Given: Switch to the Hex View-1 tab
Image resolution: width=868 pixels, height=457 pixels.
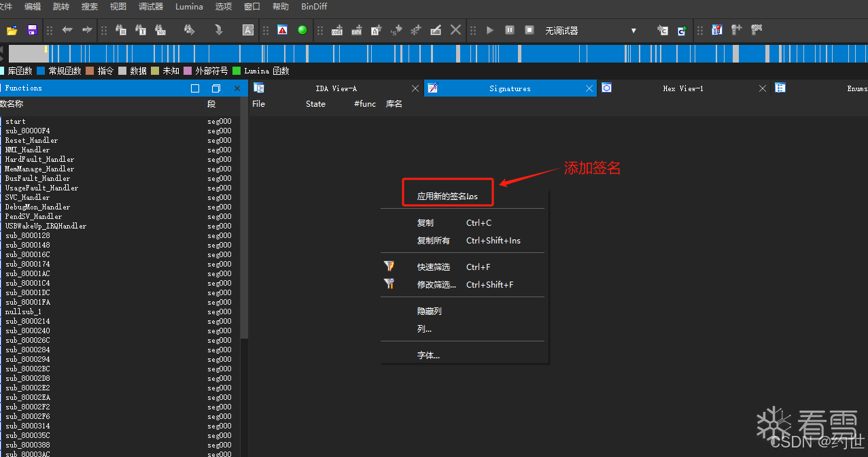Looking at the screenshot, I should (x=683, y=88).
